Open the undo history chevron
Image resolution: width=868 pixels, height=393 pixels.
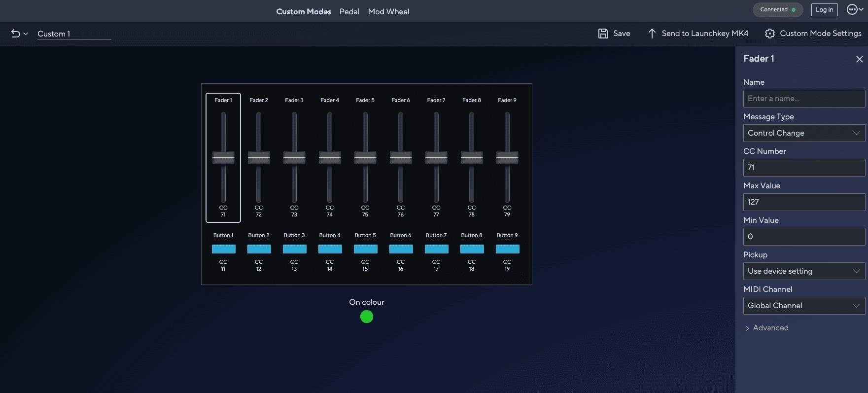(x=26, y=34)
